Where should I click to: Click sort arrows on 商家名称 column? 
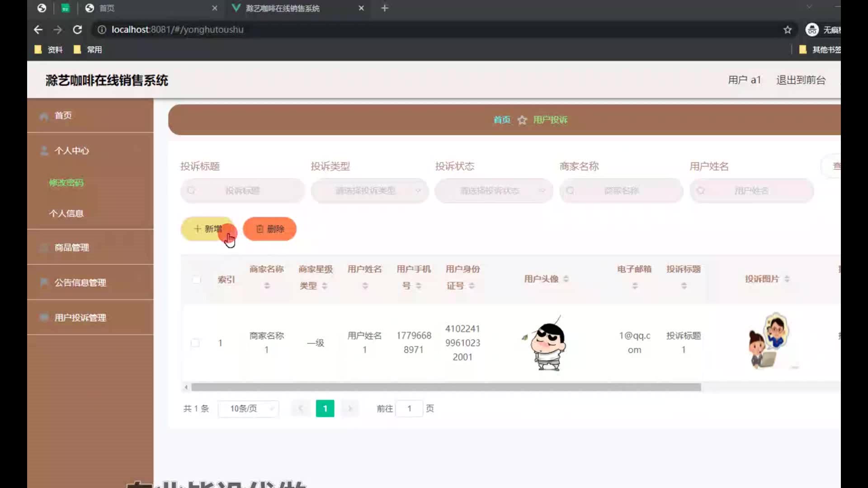tap(267, 286)
